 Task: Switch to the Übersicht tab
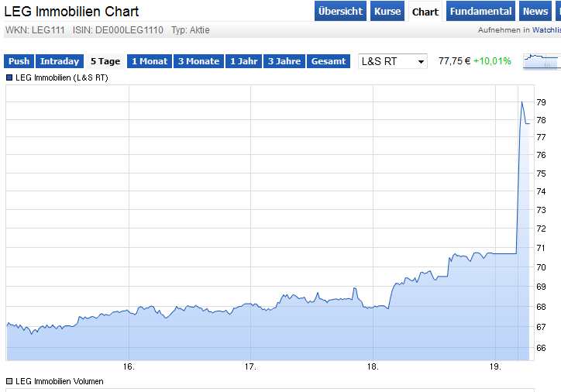340,12
